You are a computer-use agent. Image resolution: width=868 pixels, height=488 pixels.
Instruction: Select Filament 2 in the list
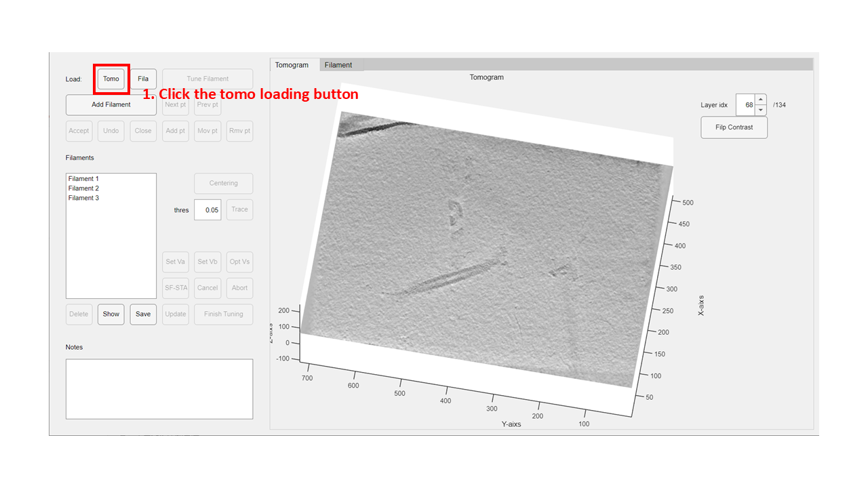tap(111, 188)
